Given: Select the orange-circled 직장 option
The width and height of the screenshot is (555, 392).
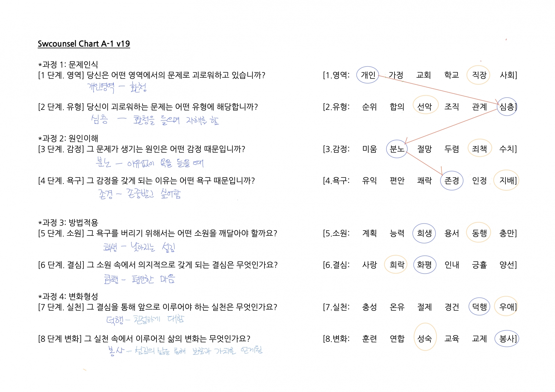Looking at the screenshot, I should click(479, 75).
